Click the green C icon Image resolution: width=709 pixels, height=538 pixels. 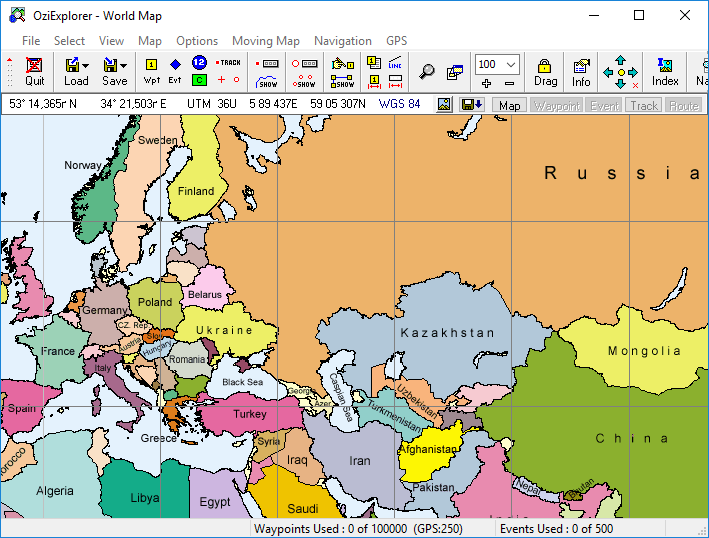click(199, 80)
